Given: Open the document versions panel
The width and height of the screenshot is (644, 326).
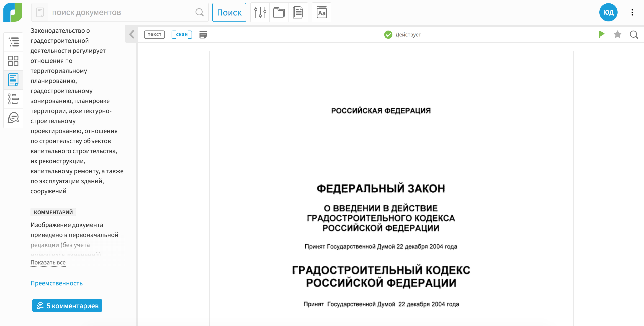Looking at the screenshot, I should (x=13, y=99).
